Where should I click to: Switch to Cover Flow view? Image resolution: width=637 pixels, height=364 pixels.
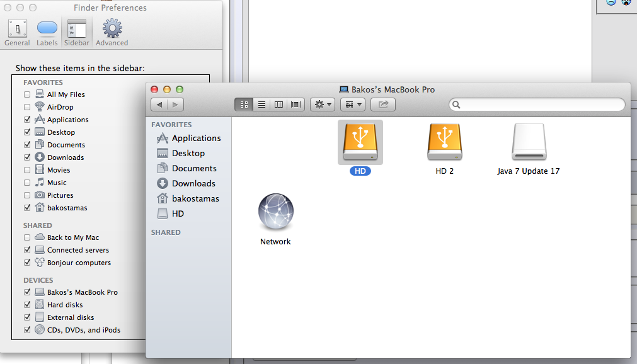(x=296, y=105)
